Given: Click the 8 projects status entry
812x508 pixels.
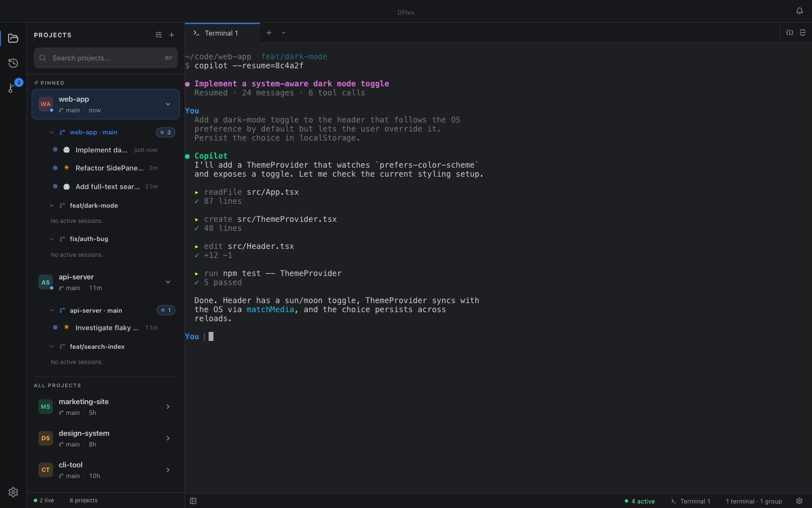Looking at the screenshot, I should 83,500.
